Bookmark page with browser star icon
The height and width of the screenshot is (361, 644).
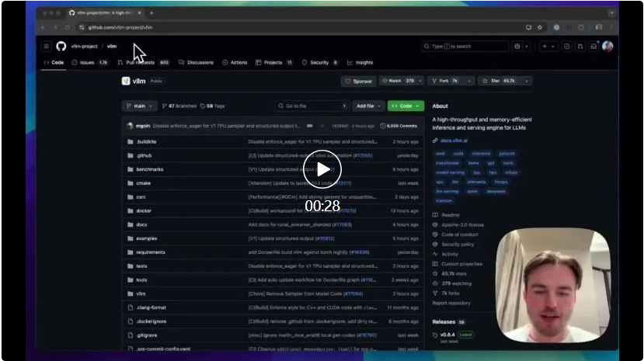point(540,27)
